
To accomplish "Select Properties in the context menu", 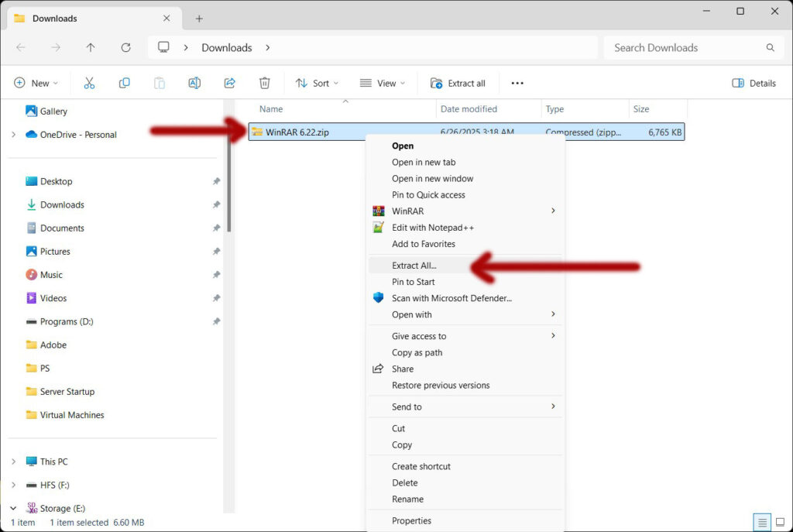I will [x=411, y=520].
